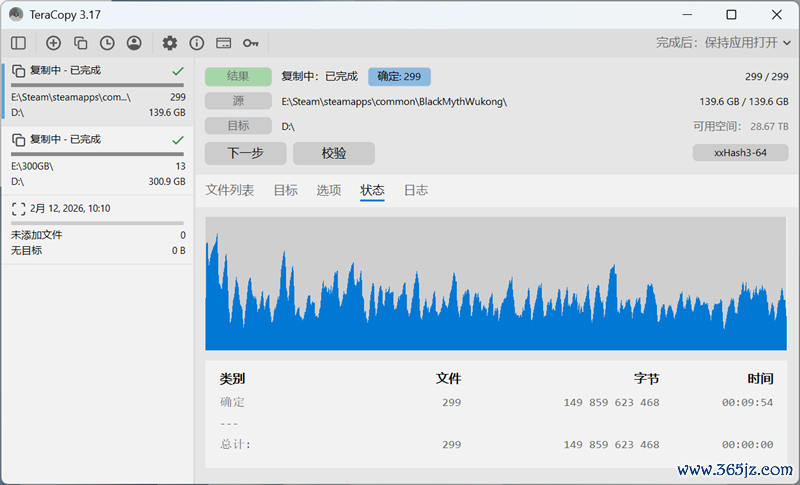Click the 总计: row label
The height and width of the screenshot is (485, 800).
[x=235, y=444]
